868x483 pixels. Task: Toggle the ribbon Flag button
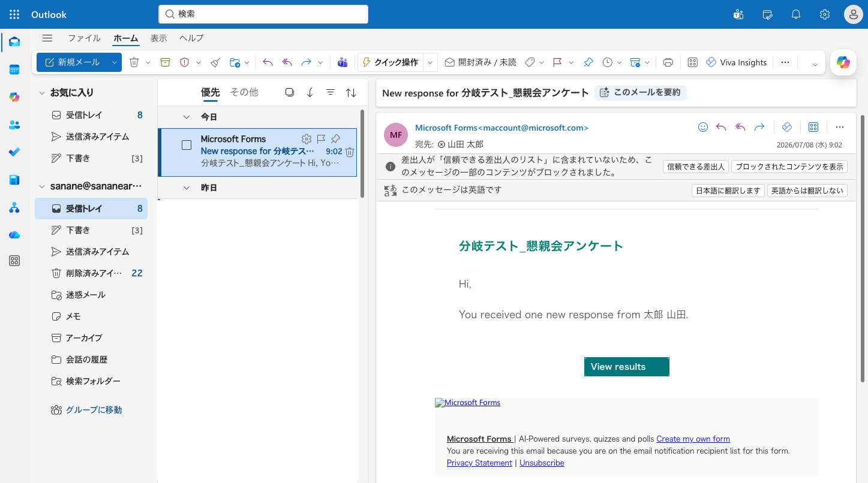tap(557, 62)
